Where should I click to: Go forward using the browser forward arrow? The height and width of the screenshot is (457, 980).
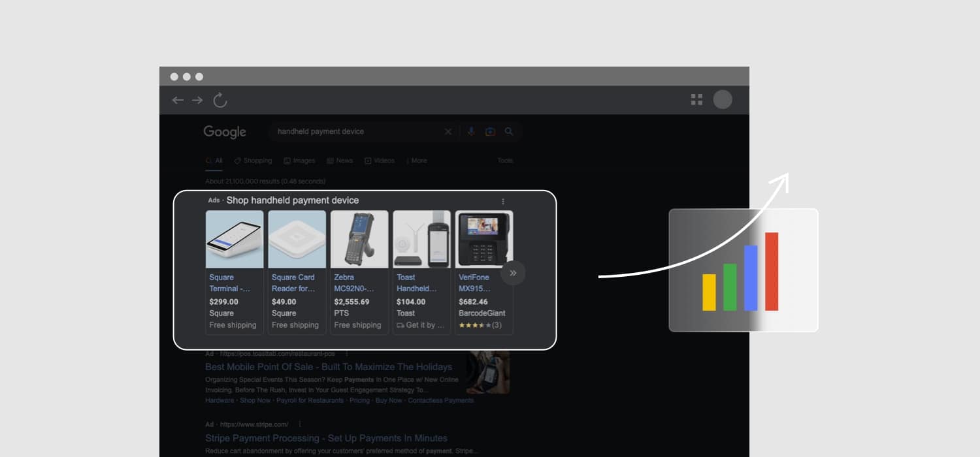[x=197, y=100]
